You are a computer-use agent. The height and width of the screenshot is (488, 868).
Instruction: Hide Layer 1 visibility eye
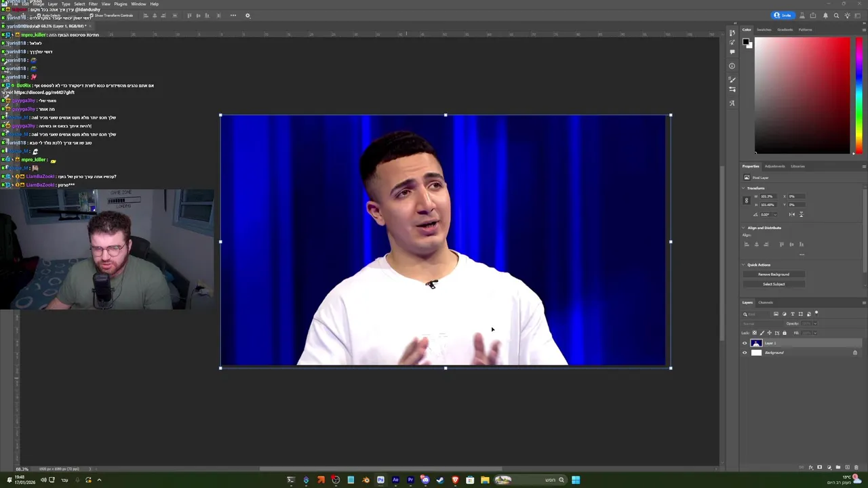(745, 343)
